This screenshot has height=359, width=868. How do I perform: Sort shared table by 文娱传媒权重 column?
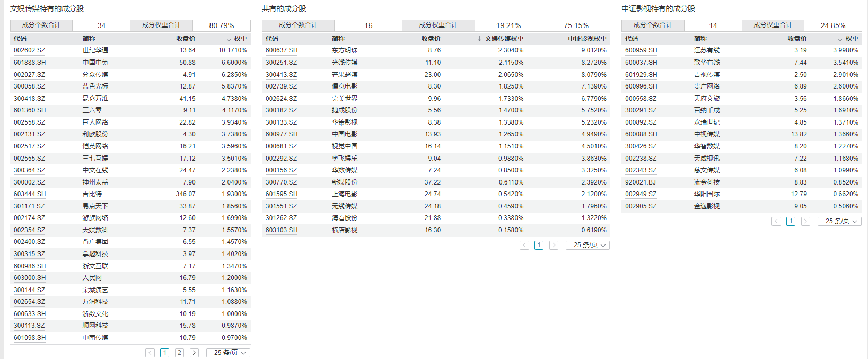[501, 39]
